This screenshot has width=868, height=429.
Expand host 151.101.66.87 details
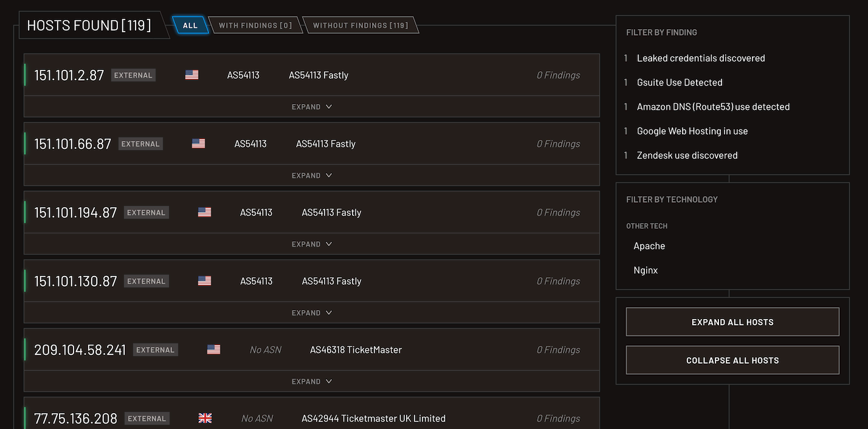coord(311,176)
